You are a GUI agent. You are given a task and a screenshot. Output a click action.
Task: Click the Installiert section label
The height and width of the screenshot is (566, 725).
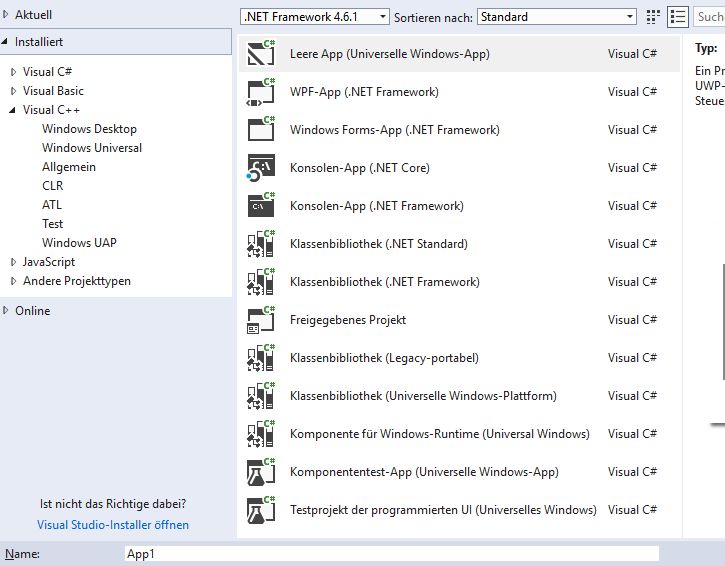point(39,42)
